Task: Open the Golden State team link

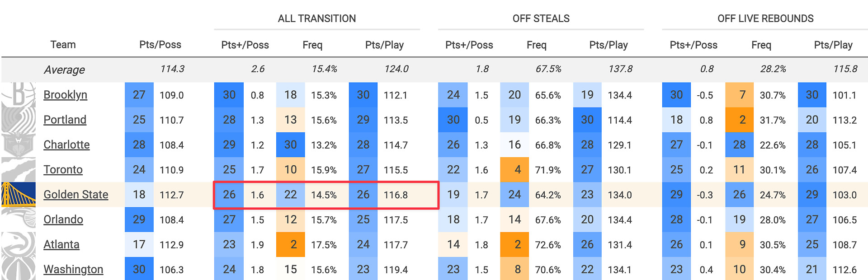Action: coord(76,195)
